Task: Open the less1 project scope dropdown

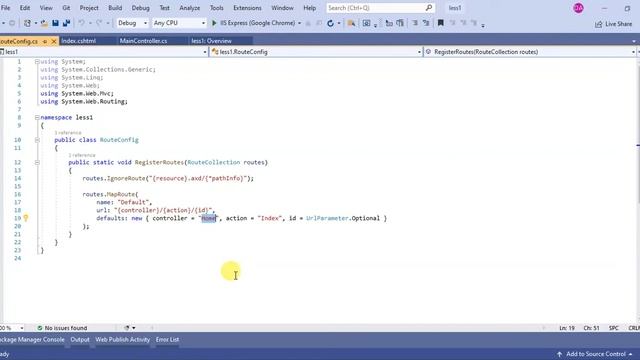Action: coord(205,52)
